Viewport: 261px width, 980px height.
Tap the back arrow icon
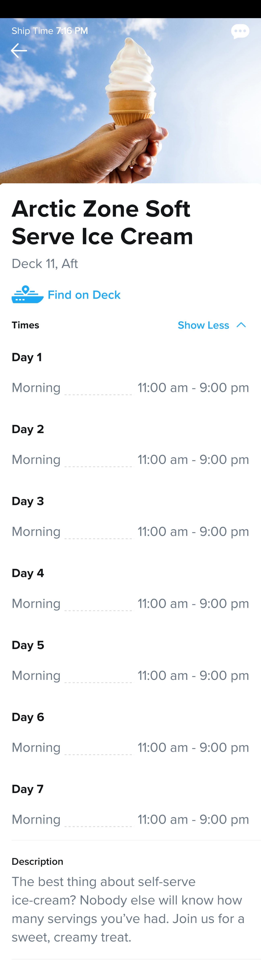click(x=19, y=50)
